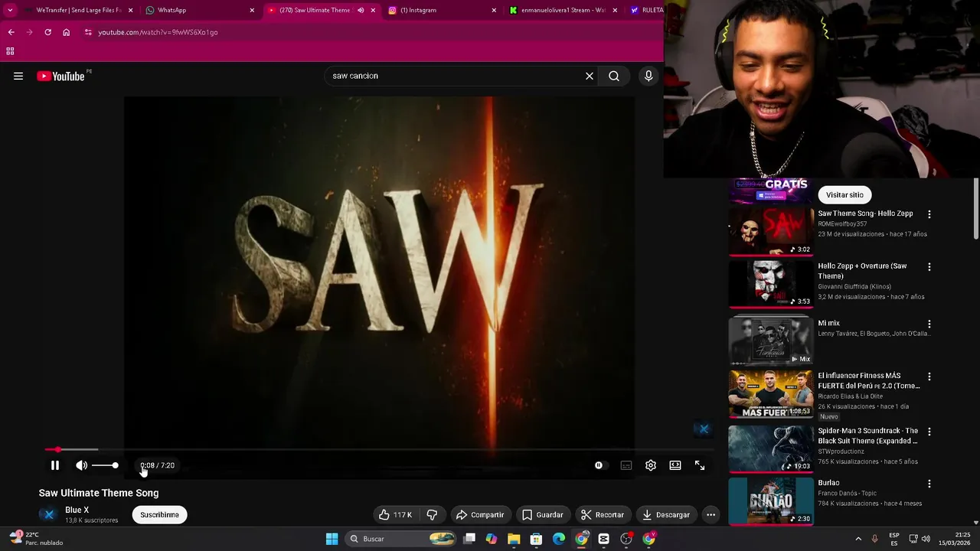The height and width of the screenshot is (551, 980).
Task: Open browser home page icon
Action: point(67,32)
